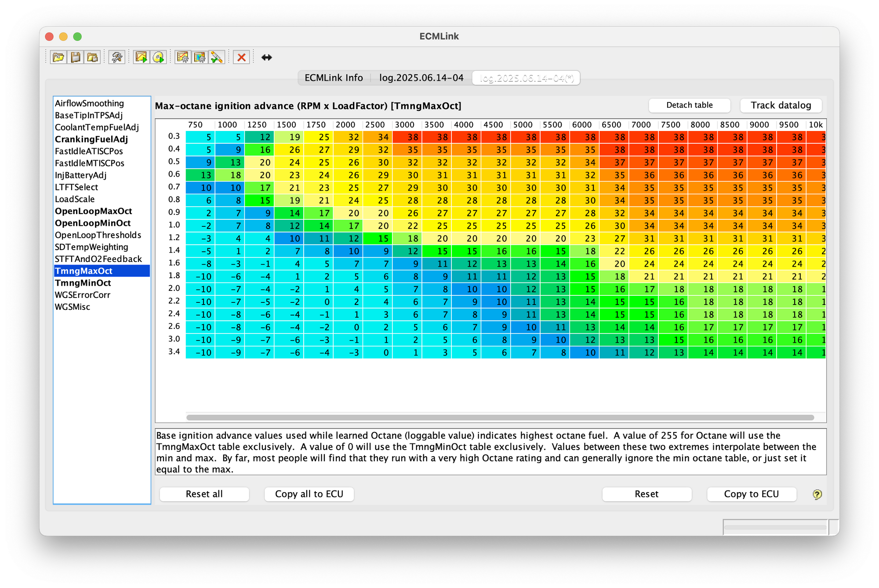Select OpenLoopThresholds in the list

coord(102,235)
